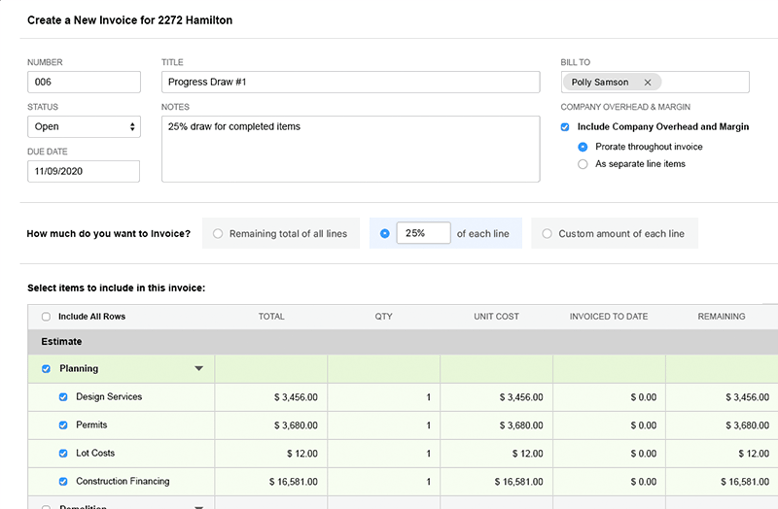Click Construction Financing total $ 16,581.00
This screenshot has height=509, width=778.
(293, 482)
